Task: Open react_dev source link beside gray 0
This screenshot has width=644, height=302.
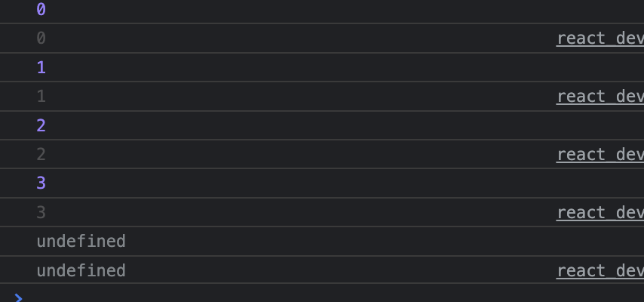Action: coord(600,39)
